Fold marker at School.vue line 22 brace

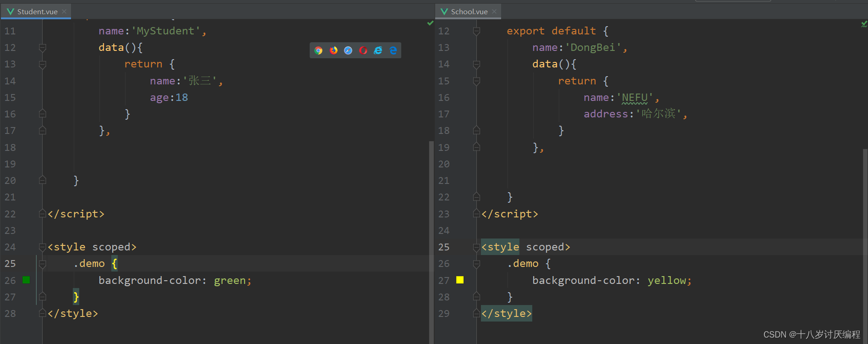pyautogui.click(x=476, y=197)
